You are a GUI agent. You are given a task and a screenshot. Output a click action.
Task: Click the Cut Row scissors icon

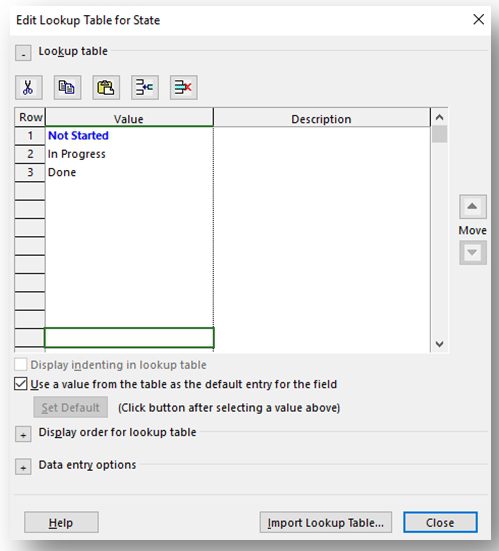28,87
